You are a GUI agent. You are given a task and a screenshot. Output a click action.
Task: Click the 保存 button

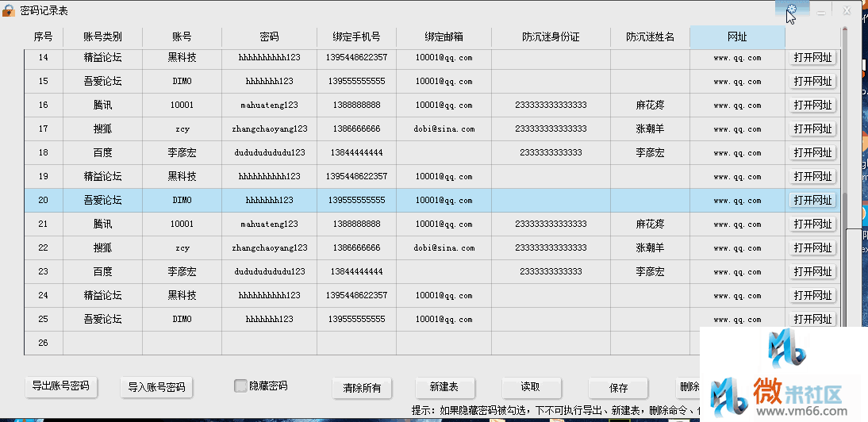pos(618,388)
